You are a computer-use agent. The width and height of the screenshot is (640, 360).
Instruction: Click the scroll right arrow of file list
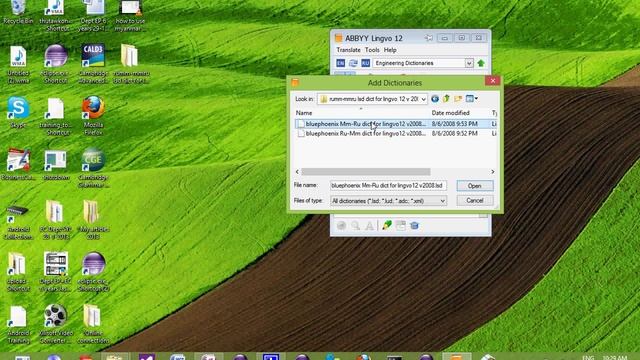[493, 172]
